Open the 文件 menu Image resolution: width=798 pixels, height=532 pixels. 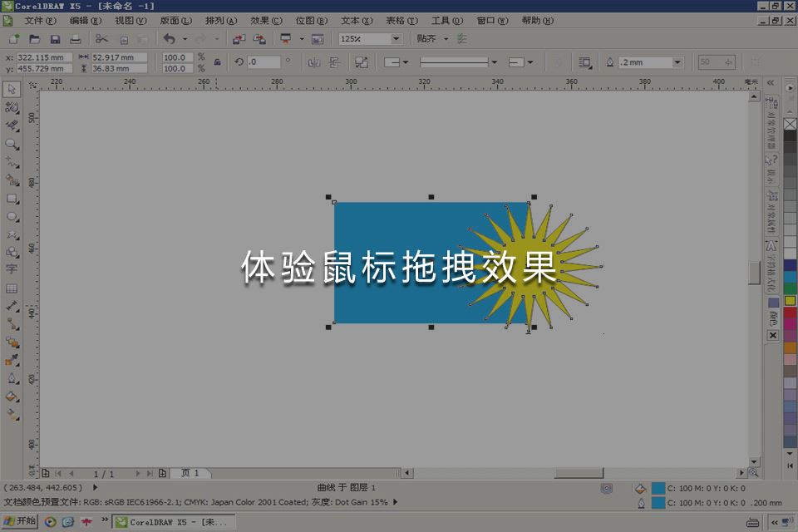coord(40,21)
